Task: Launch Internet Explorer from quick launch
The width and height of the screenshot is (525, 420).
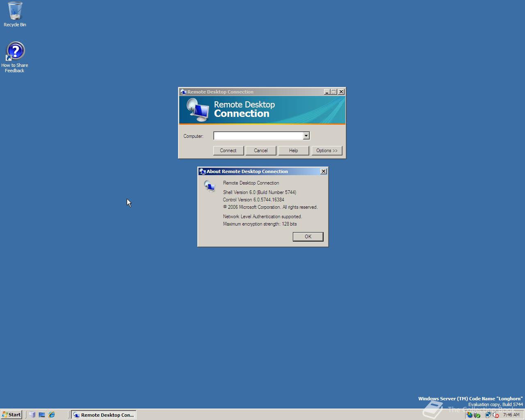Action: [x=52, y=415]
